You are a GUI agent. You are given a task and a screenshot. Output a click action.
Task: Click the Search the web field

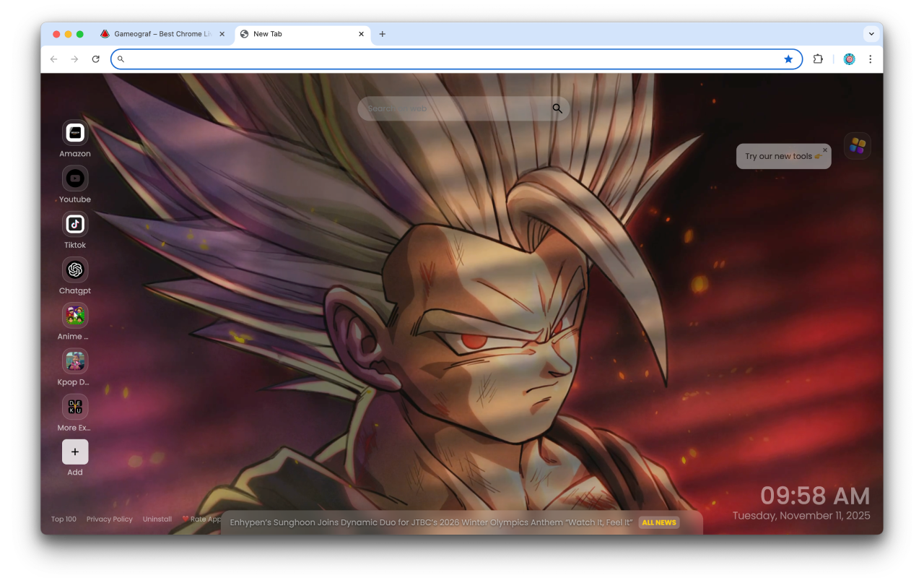click(463, 108)
